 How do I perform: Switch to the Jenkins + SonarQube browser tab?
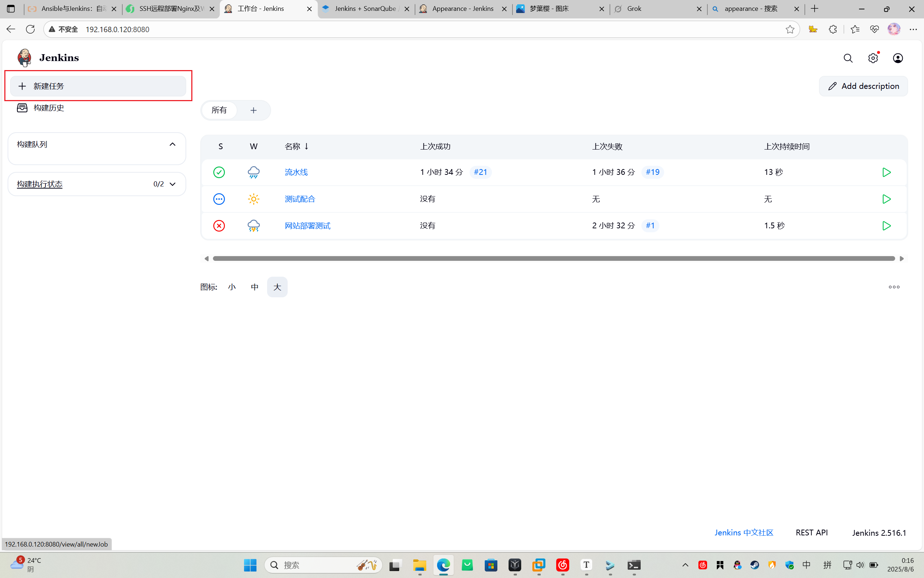pyautogui.click(x=366, y=9)
